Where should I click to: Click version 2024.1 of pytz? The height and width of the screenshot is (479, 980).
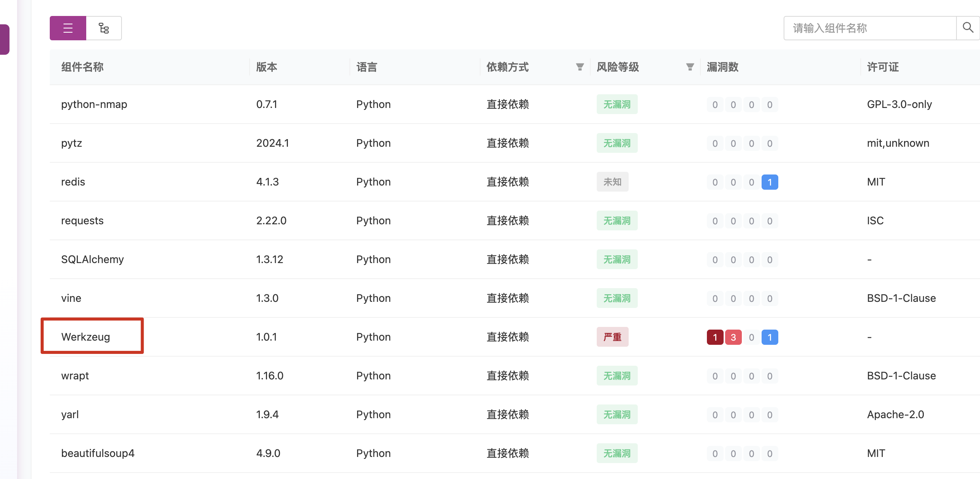click(272, 143)
